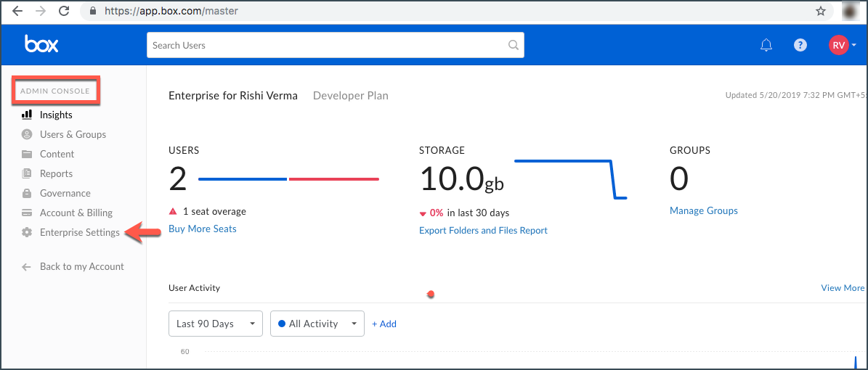Click the lock icon in address bar
The height and width of the screenshot is (370, 868).
tap(92, 11)
